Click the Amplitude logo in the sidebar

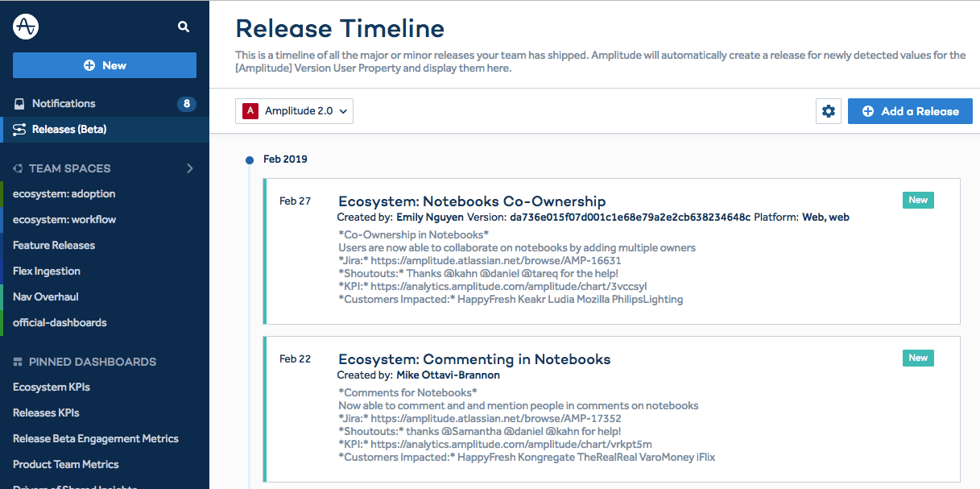coord(25,26)
